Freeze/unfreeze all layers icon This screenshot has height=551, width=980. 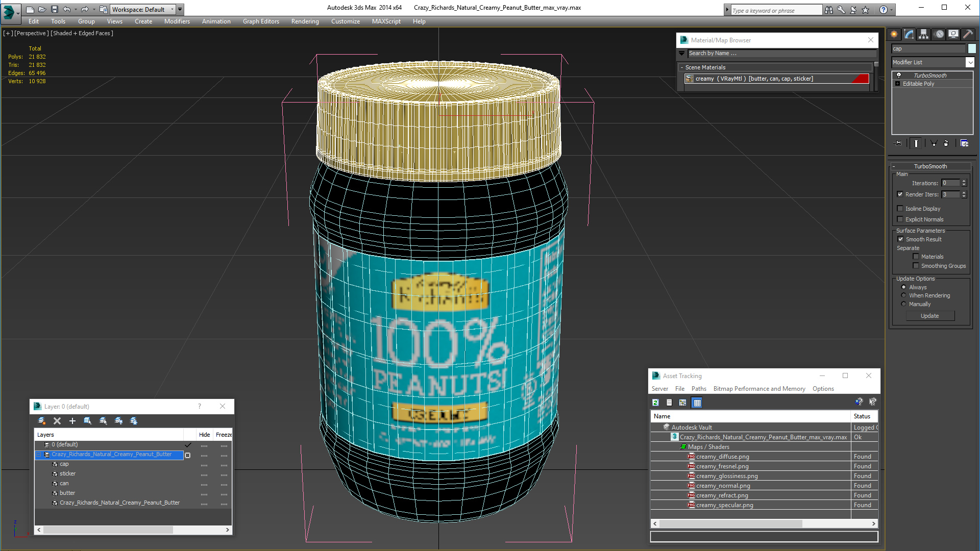134,421
